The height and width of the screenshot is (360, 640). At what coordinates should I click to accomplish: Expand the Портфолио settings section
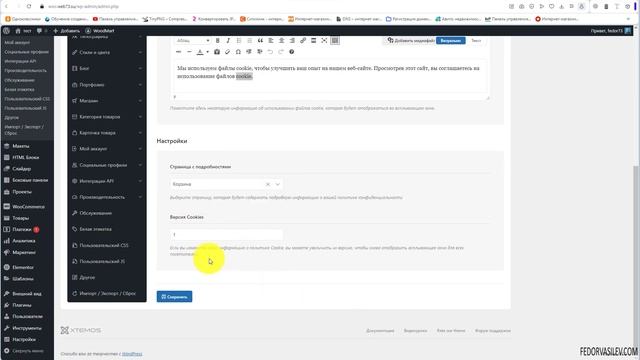tap(107, 85)
